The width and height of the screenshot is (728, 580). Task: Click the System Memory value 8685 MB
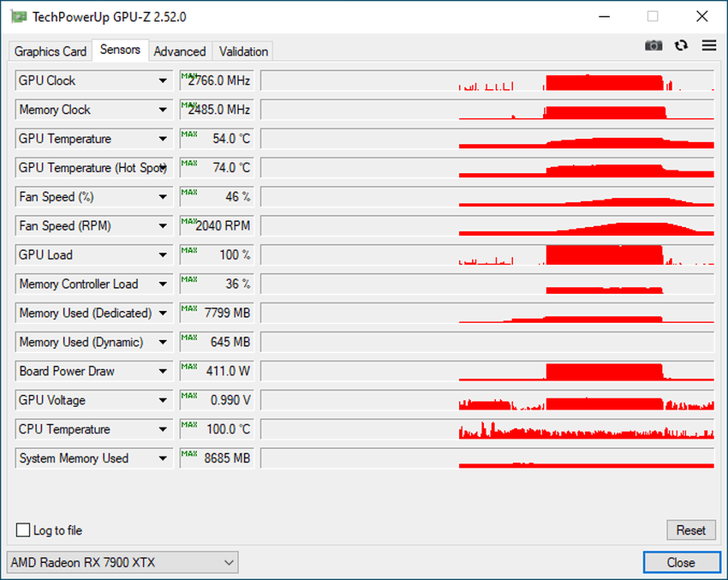217,458
